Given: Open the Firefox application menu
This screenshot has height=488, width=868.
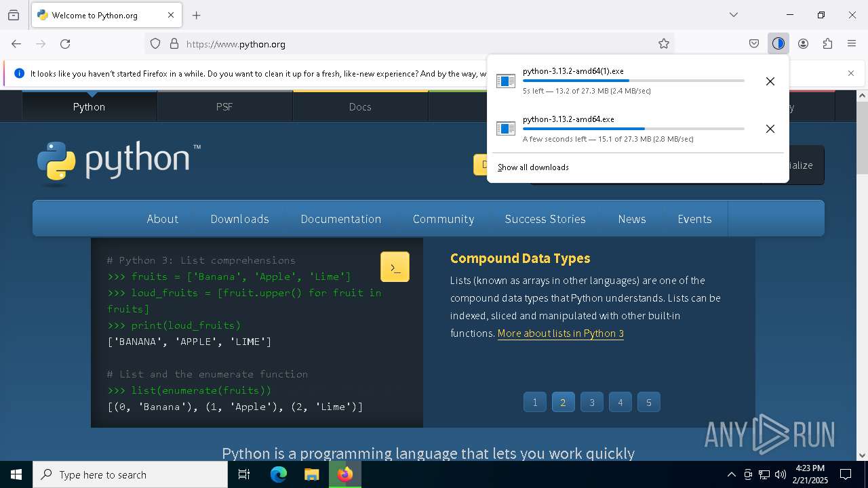Looking at the screenshot, I should (x=852, y=44).
